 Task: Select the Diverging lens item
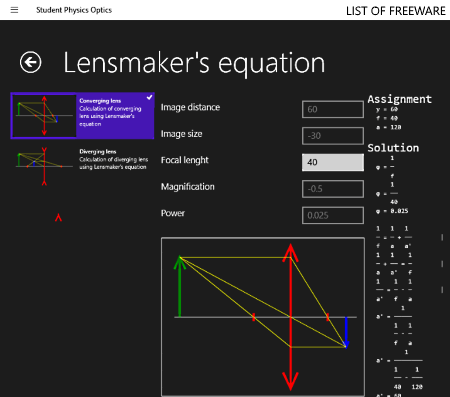coord(82,165)
